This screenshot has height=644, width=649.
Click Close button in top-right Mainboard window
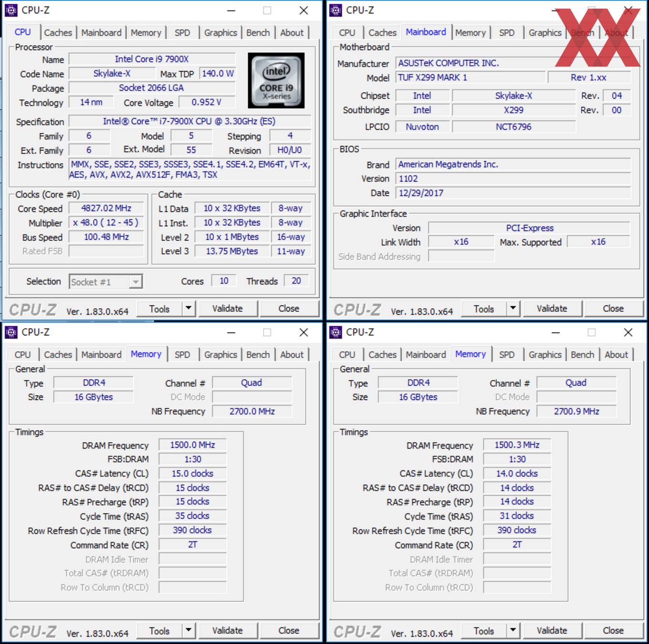pos(613,309)
